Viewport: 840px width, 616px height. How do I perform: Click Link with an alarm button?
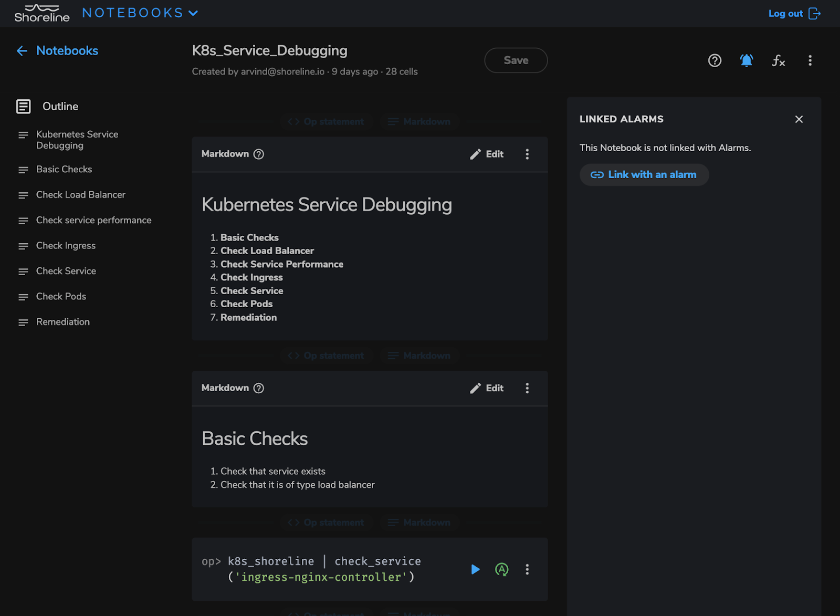[x=644, y=175]
